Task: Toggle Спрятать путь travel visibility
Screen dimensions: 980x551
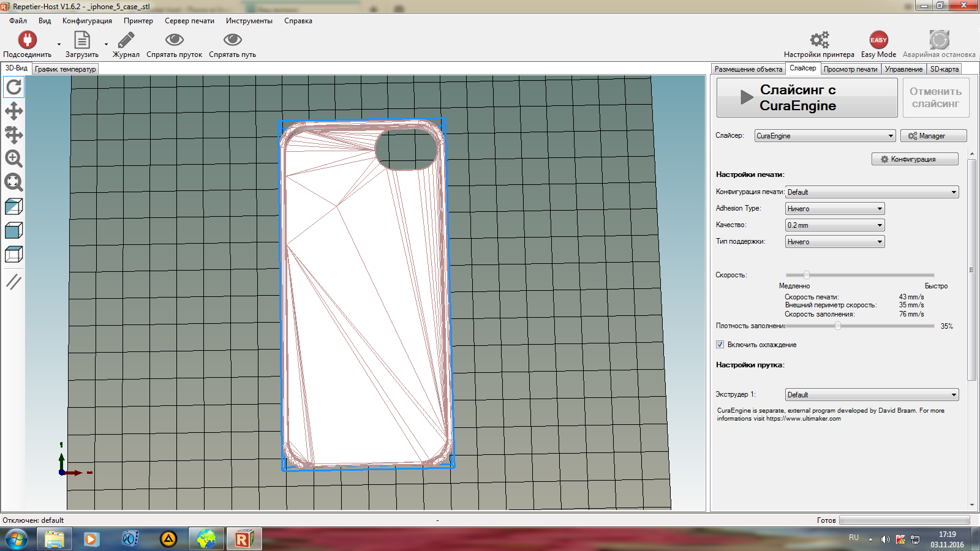Action: [232, 40]
